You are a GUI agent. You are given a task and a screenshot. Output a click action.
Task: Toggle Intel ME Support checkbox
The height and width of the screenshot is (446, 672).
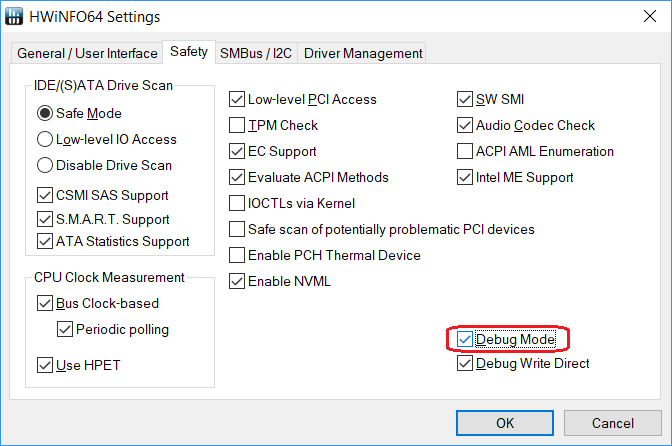click(465, 177)
